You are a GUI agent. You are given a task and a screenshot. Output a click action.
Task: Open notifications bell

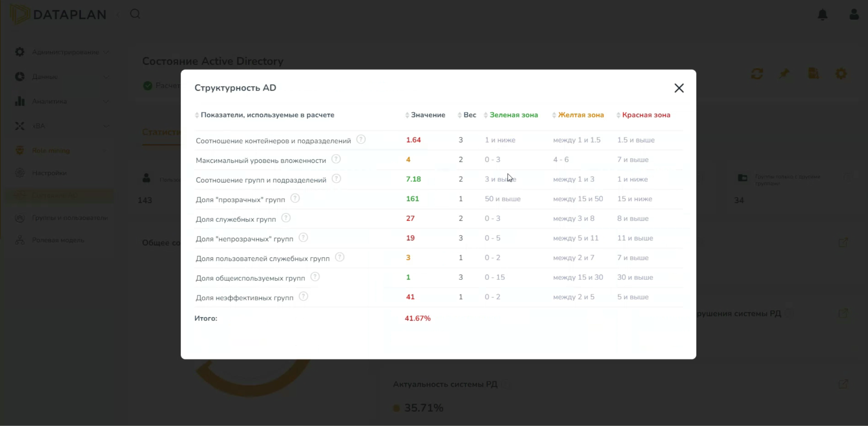pyautogui.click(x=822, y=14)
